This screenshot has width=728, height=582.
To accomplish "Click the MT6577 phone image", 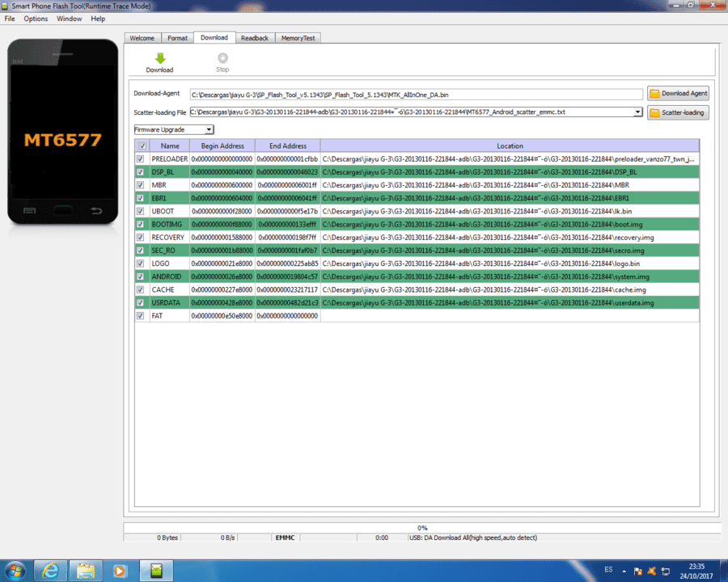I will [62, 132].
